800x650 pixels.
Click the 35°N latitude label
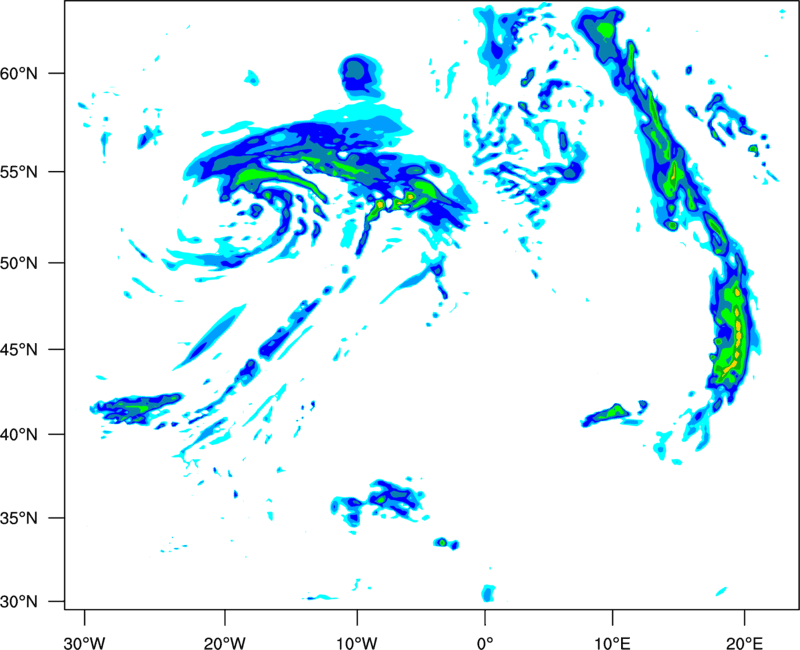tap(20, 518)
